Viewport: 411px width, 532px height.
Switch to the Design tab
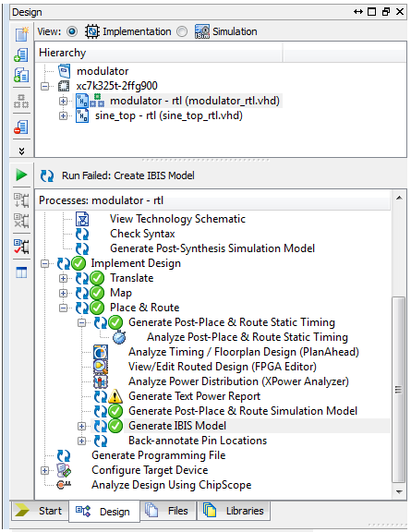coord(104,512)
